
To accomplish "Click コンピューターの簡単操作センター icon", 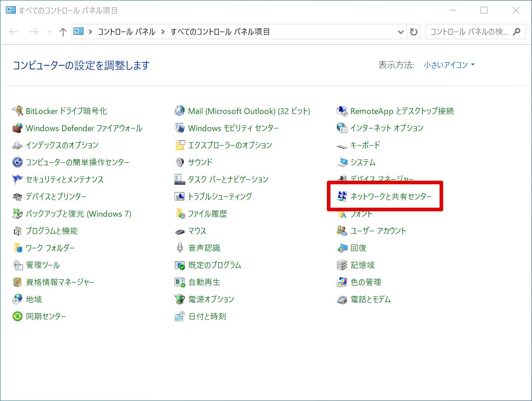I will [x=17, y=162].
